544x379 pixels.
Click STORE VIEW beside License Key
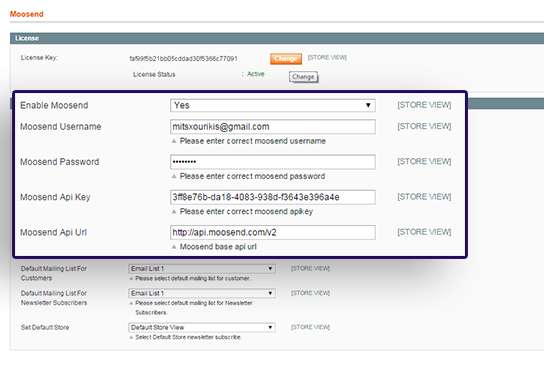[x=327, y=57]
